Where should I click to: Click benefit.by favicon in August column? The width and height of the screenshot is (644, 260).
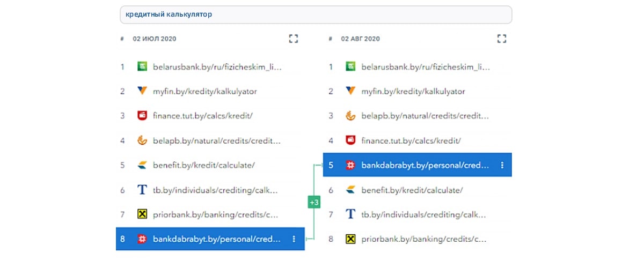tap(350, 190)
